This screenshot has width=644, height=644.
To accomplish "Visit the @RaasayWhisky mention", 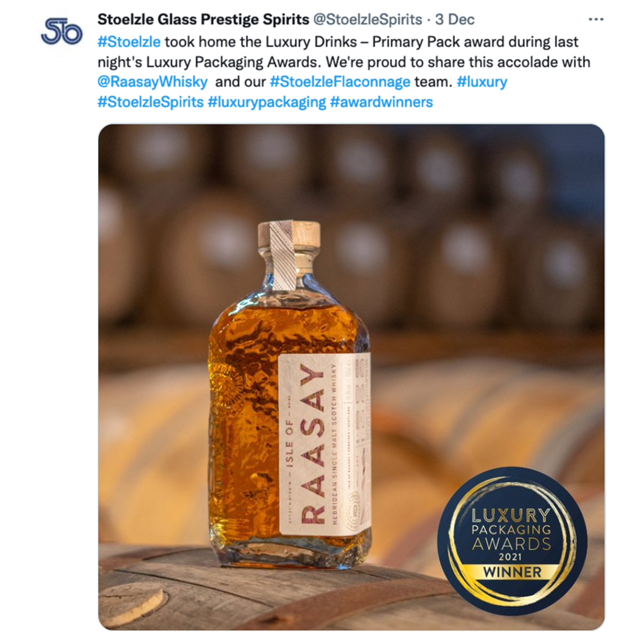I will coord(152,82).
